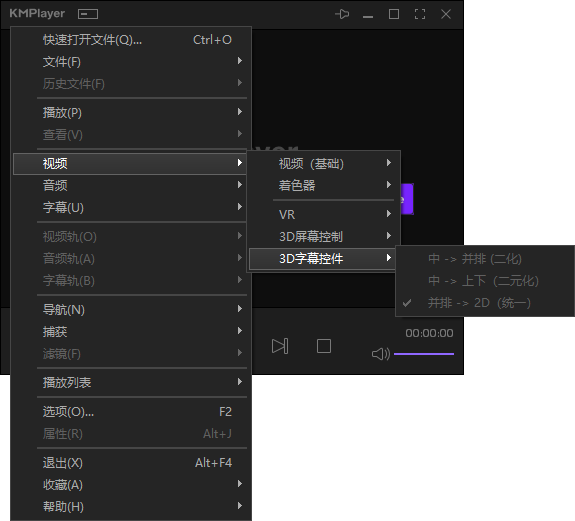Open the 捕获 submenu
This screenshot has width=575, height=521.
point(132,331)
